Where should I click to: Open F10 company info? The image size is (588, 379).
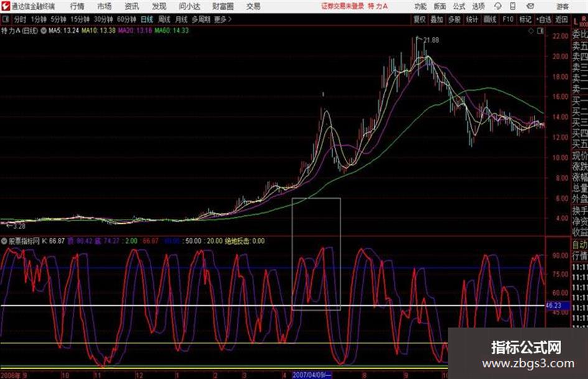click(x=508, y=19)
